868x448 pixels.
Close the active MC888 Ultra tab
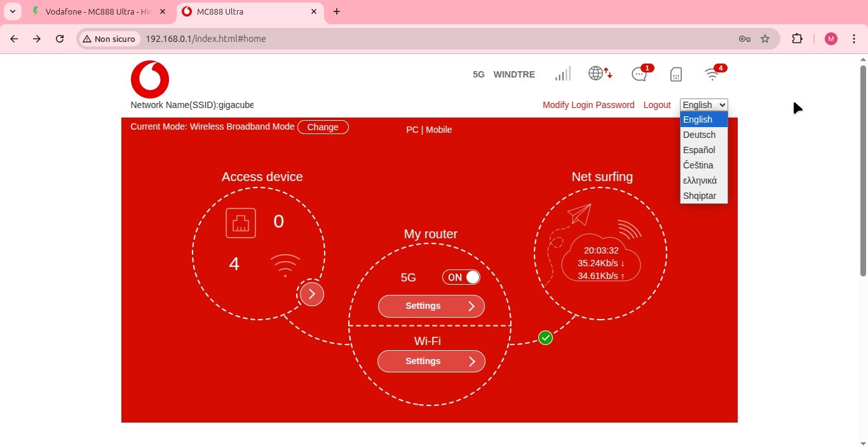(x=314, y=11)
